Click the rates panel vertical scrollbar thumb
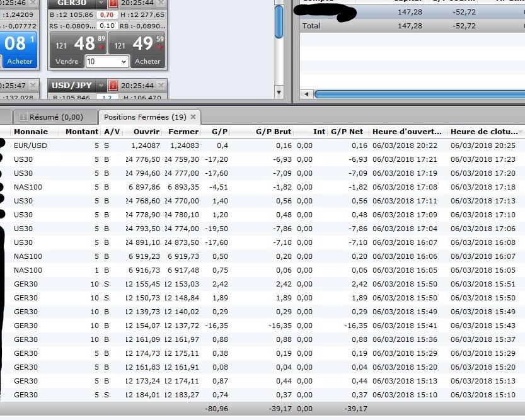The width and height of the screenshot is (525, 420). (279, 22)
